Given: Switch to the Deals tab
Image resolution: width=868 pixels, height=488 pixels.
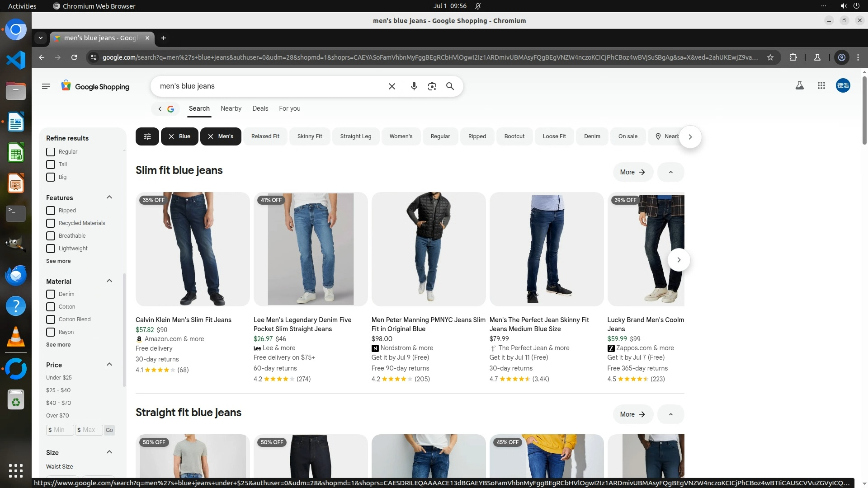Looking at the screenshot, I should coord(260,108).
